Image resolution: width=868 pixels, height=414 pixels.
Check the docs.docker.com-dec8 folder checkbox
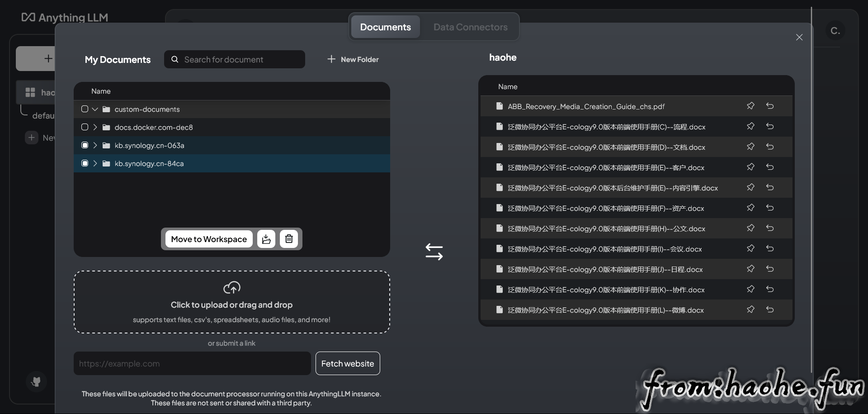coord(85,127)
